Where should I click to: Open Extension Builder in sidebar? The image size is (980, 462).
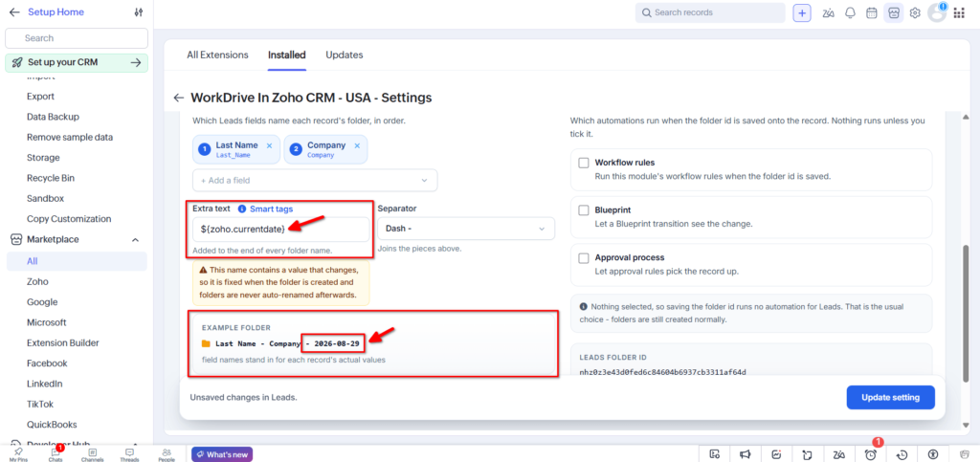click(63, 342)
